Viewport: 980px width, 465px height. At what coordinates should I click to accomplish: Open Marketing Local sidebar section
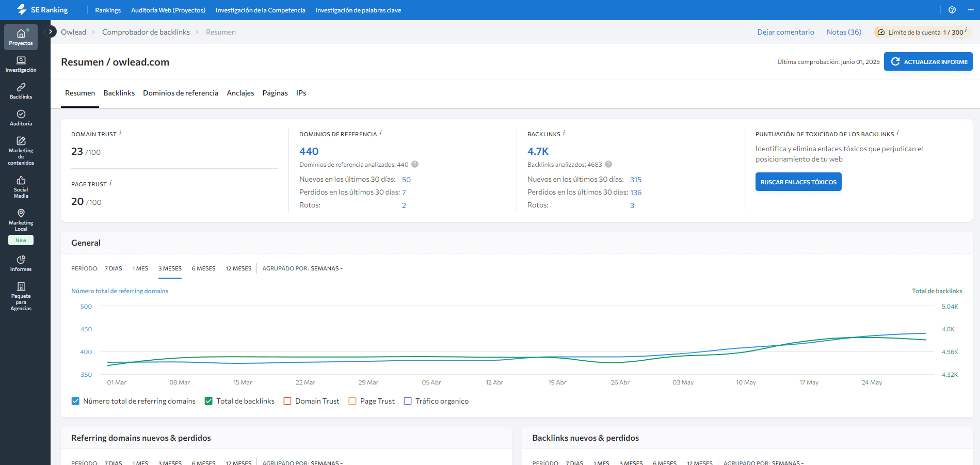point(21,220)
